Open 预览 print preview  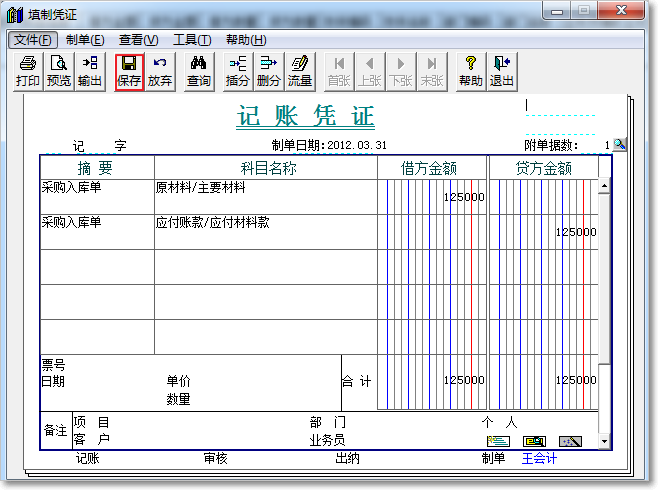[x=59, y=71]
